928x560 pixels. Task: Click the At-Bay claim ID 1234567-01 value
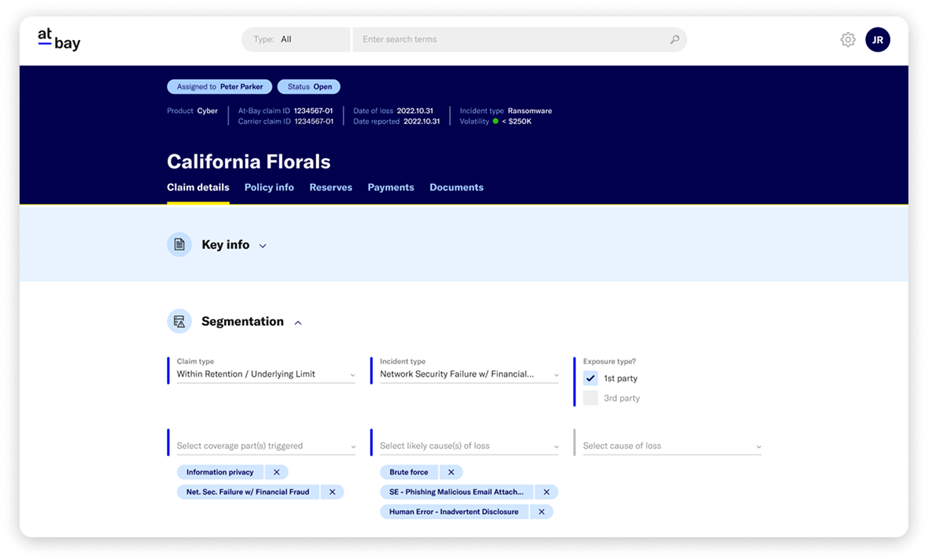point(313,110)
